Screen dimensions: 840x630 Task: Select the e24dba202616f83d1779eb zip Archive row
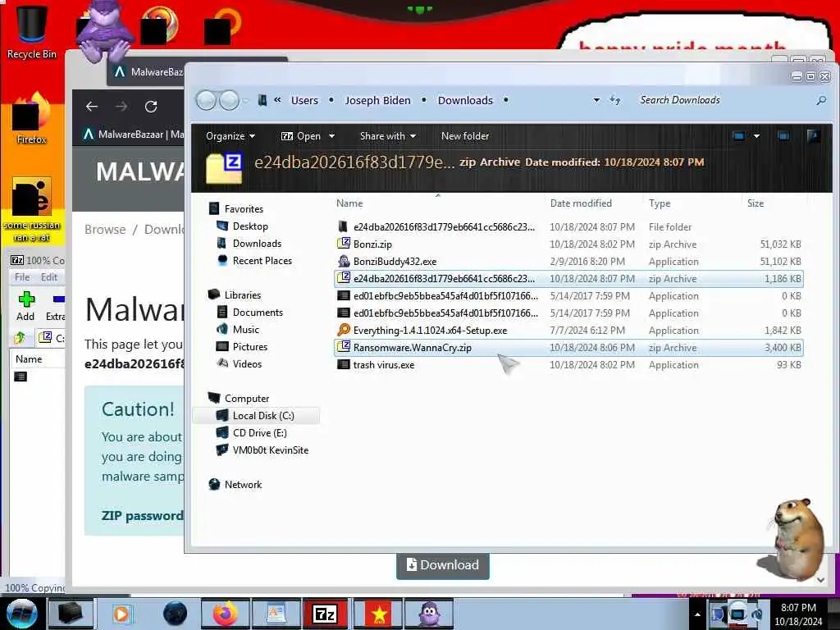[568, 279]
